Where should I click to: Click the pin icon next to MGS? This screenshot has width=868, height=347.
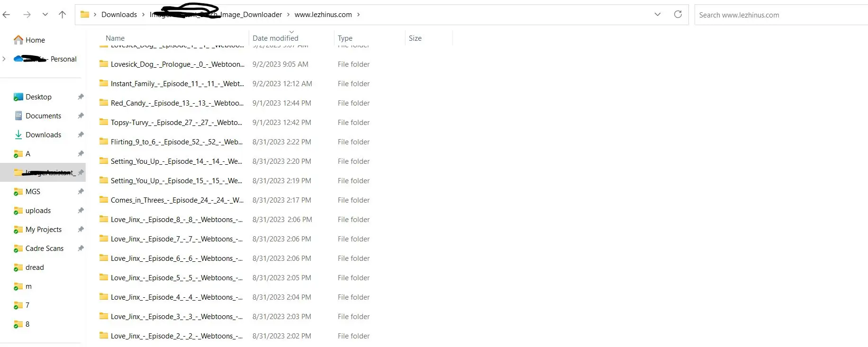point(81,192)
